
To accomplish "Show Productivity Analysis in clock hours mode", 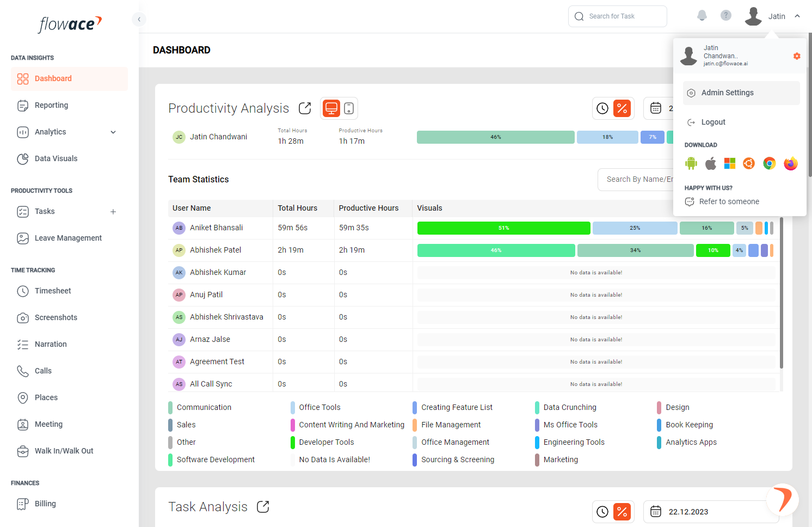I will click(x=602, y=108).
